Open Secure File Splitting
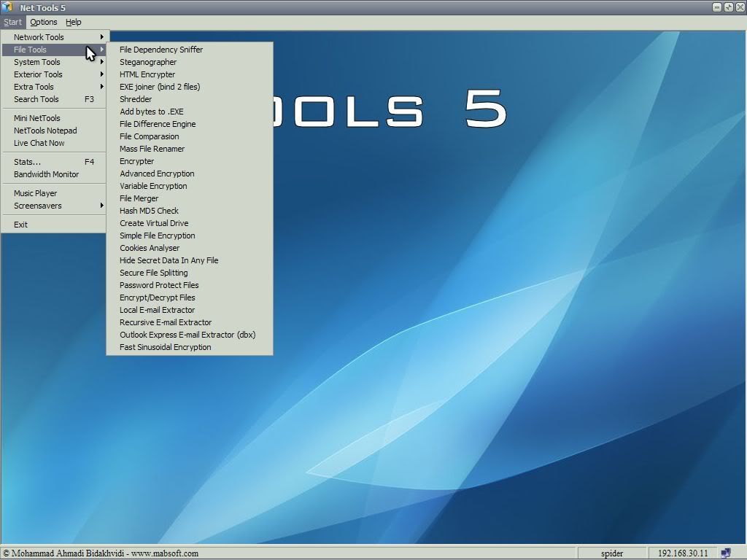This screenshot has width=747, height=560. 190,273
